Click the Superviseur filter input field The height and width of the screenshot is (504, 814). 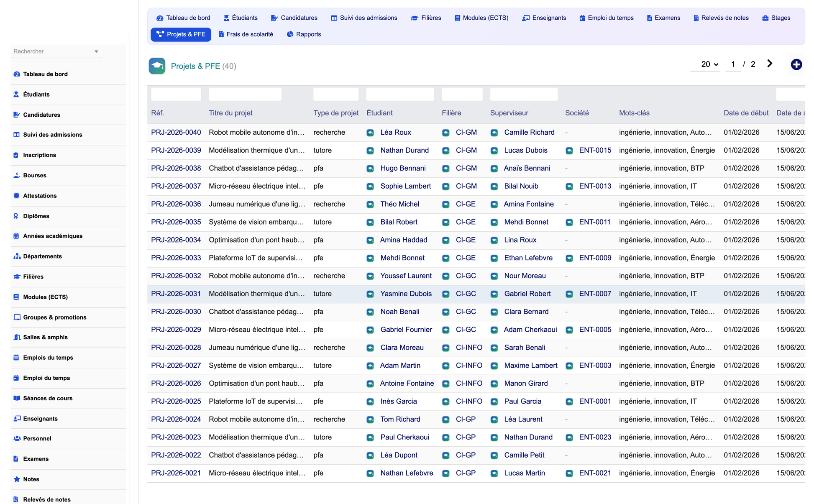point(524,95)
